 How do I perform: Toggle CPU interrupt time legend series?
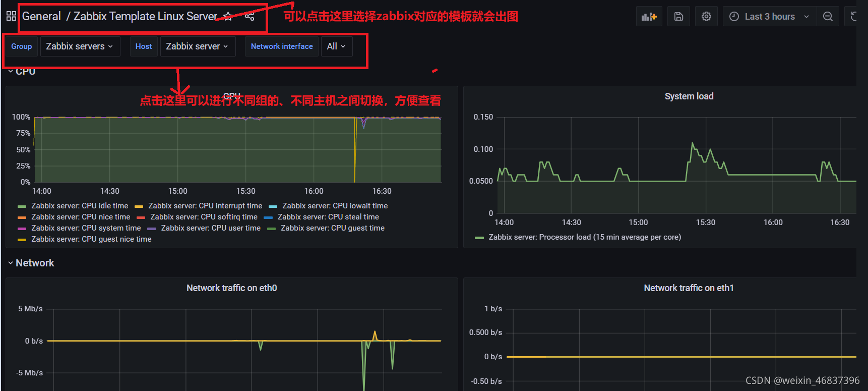tap(205, 206)
